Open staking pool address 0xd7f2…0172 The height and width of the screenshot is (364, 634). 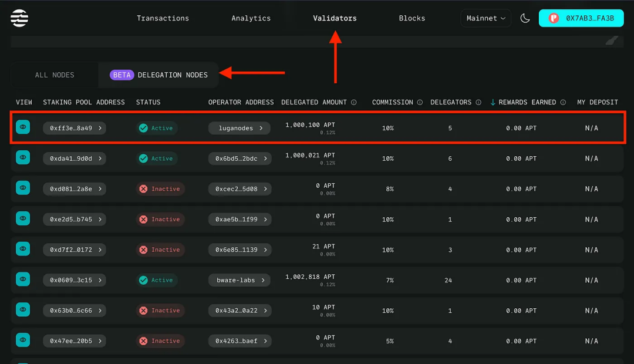[75, 250]
